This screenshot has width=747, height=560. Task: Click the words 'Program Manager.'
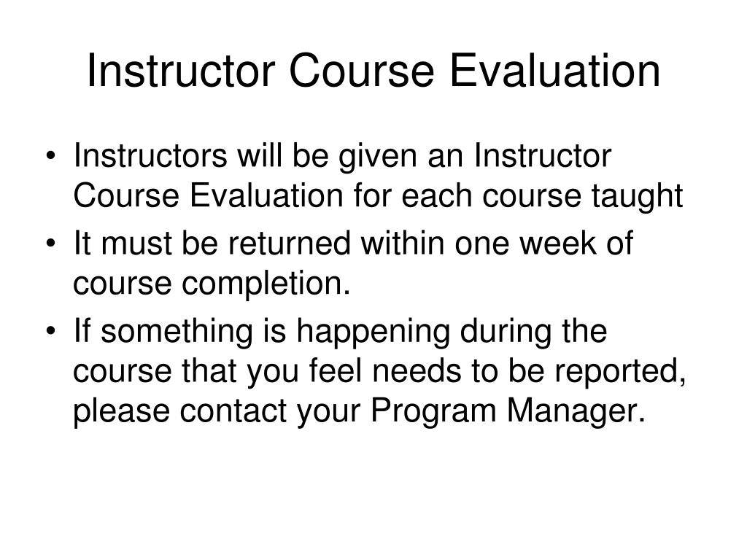508,412
